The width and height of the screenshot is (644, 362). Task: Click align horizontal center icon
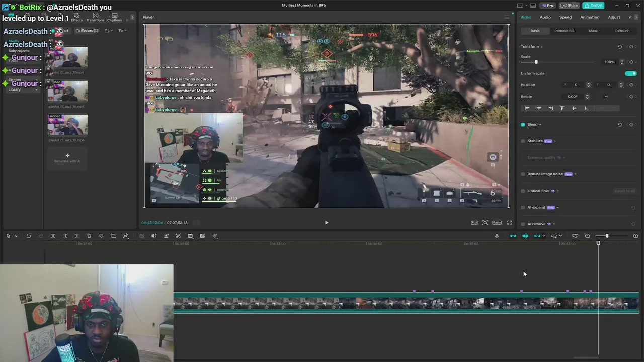(x=539, y=108)
